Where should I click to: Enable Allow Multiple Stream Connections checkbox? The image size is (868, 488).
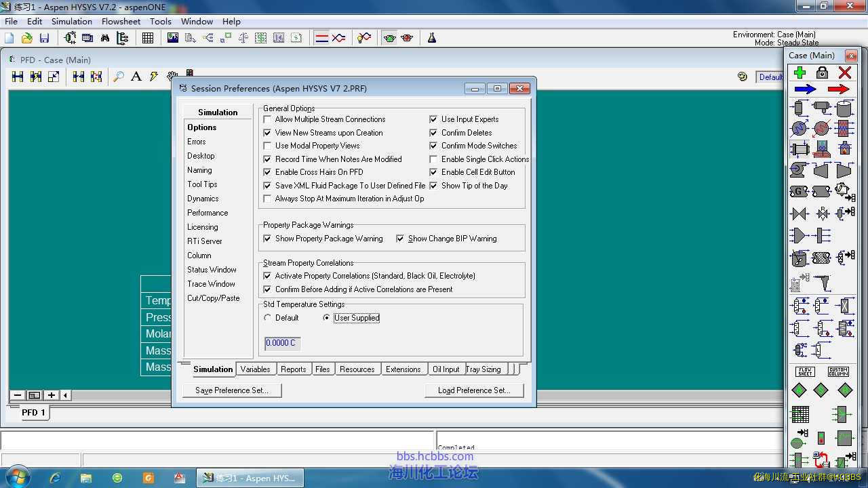click(x=267, y=119)
